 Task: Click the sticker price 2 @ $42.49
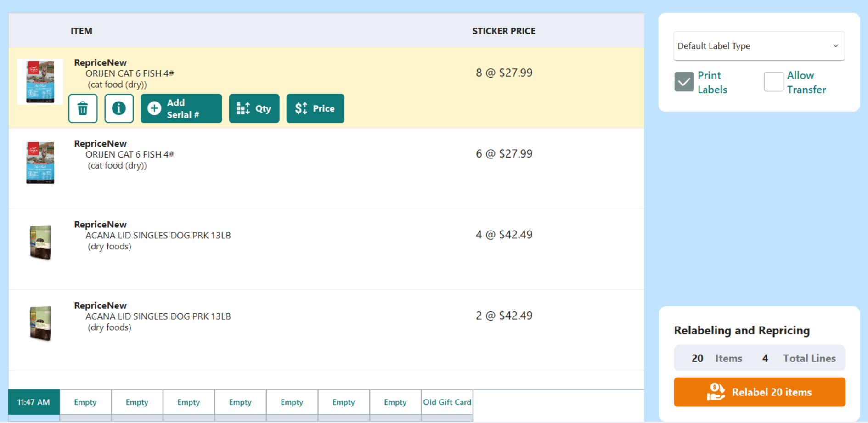(504, 316)
